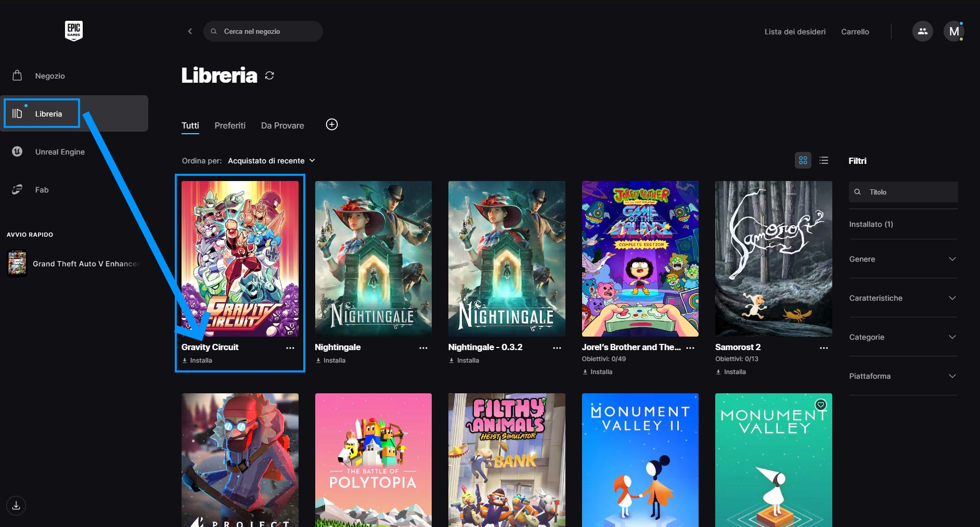Open the profile avatar menu
This screenshot has width=980, height=527.
(953, 31)
